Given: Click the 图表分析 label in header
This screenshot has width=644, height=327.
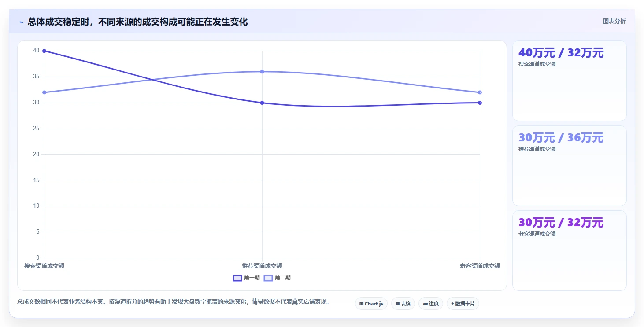Looking at the screenshot, I should (614, 21).
